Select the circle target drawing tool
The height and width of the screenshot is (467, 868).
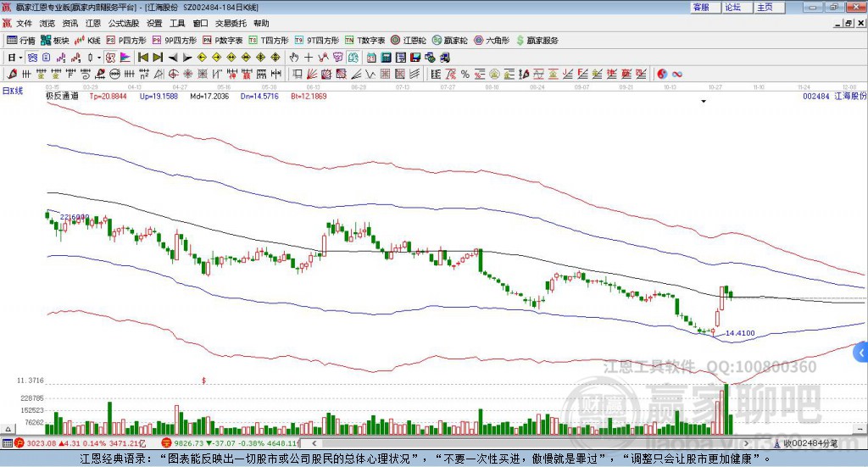click(x=173, y=74)
